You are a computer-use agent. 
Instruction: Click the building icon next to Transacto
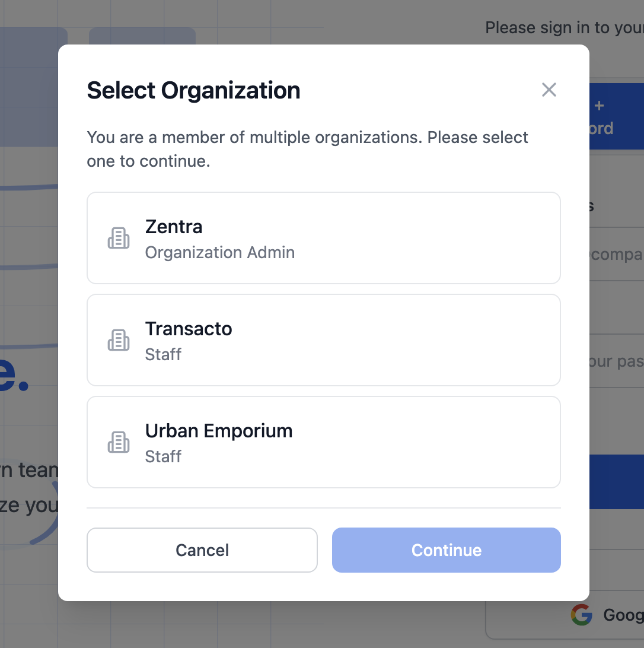[119, 339]
